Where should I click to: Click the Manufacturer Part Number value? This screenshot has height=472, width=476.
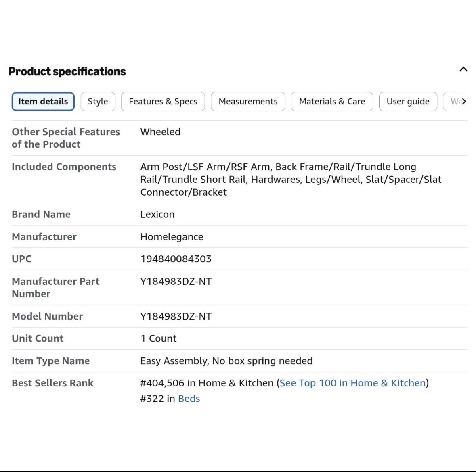click(176, 282)
